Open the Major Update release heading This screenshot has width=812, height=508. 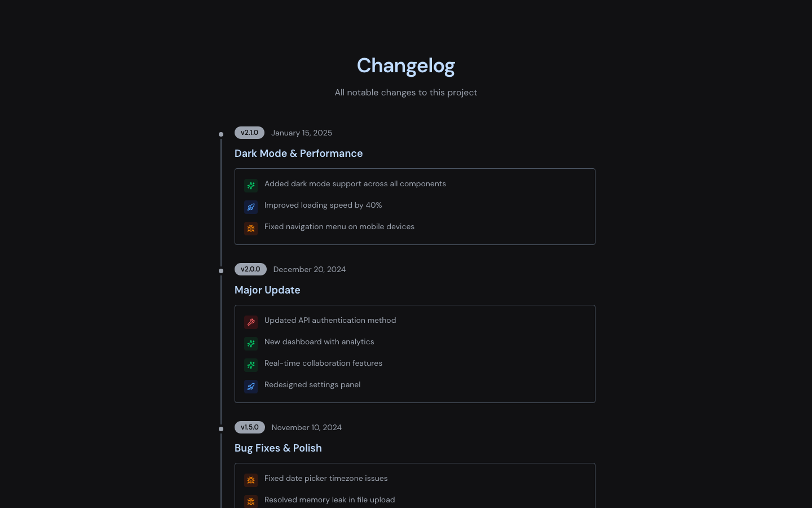click(267, 290)
